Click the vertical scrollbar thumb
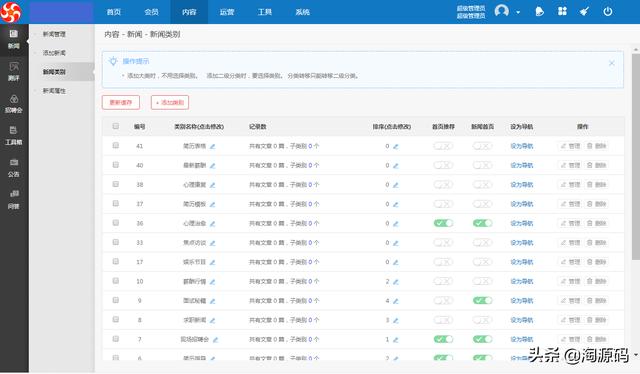Image resolution: width=640 pixels, height=374 pixels. 636,156
